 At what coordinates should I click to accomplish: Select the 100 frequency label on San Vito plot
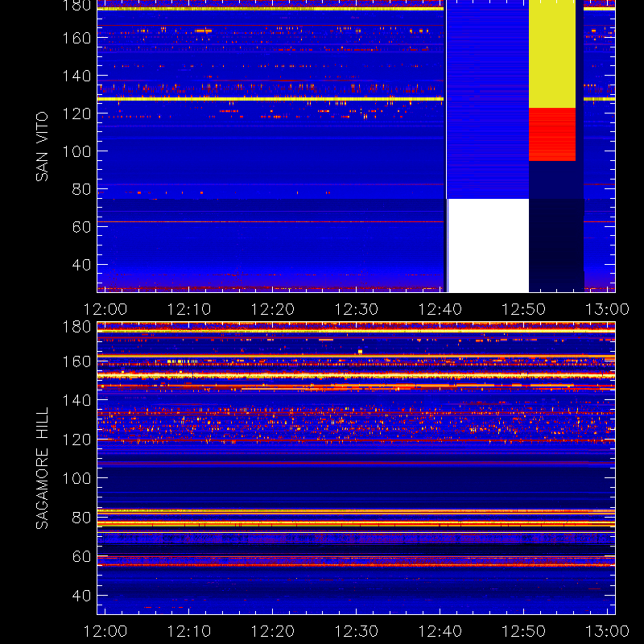pyautogui.click(x=76, y=151)
